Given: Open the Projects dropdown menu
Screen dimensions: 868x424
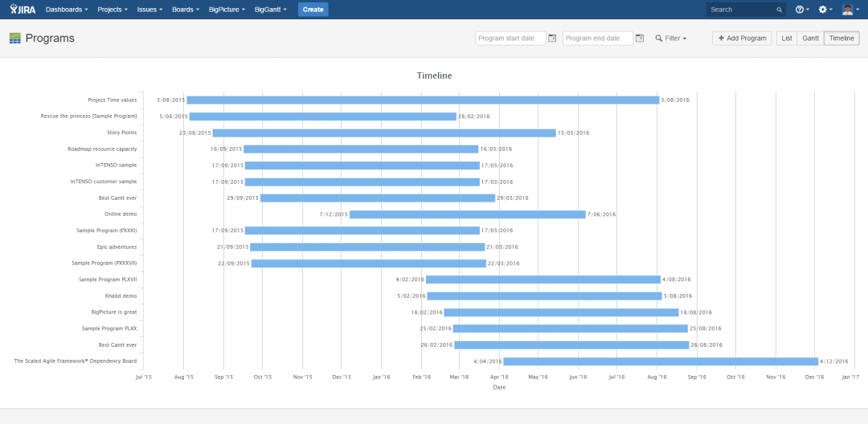Looking at the screenshot, I should click(x=113, y=10).
